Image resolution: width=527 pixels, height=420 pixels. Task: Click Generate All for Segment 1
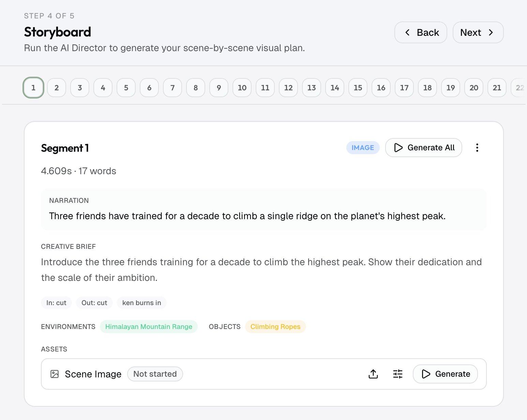tap(423, 148)
